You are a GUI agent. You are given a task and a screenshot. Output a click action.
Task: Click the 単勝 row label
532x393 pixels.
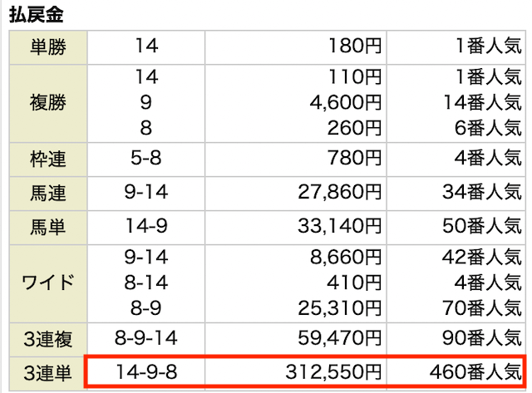pyautogui.click(x=48, y=47)
